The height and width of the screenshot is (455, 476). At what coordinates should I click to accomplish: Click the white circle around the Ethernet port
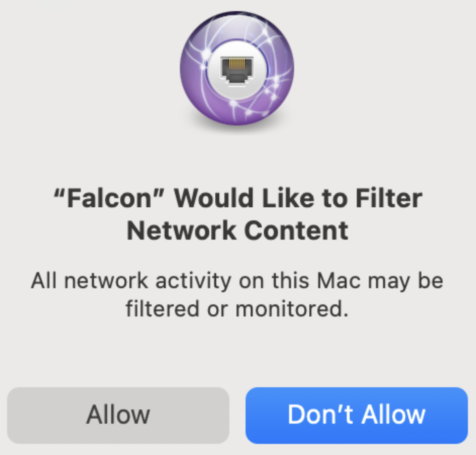tap(237, 70)
